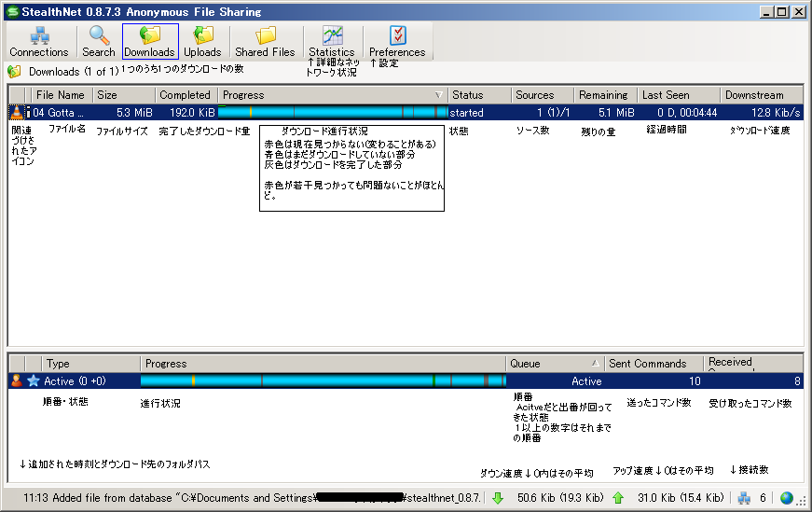This screenshot has height=512, width=812.
Task: Click the user icon in the Active source row
Action: tap(17, 381)
